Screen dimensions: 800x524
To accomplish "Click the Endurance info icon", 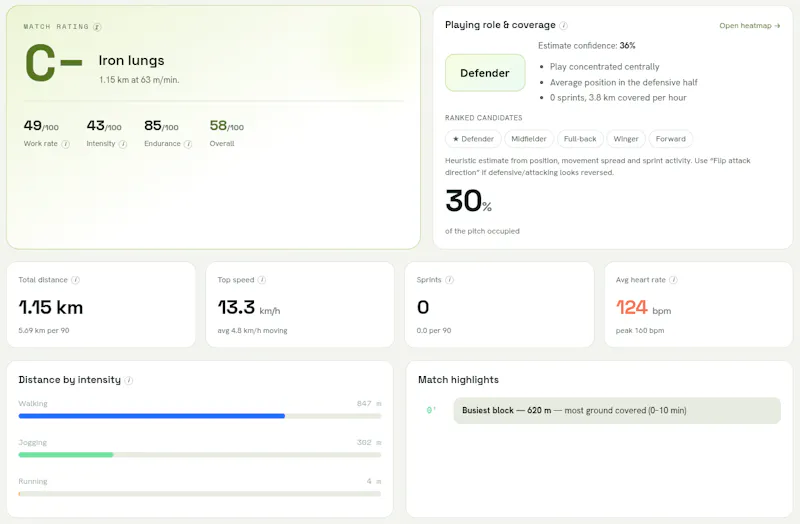I will [188, 144].
